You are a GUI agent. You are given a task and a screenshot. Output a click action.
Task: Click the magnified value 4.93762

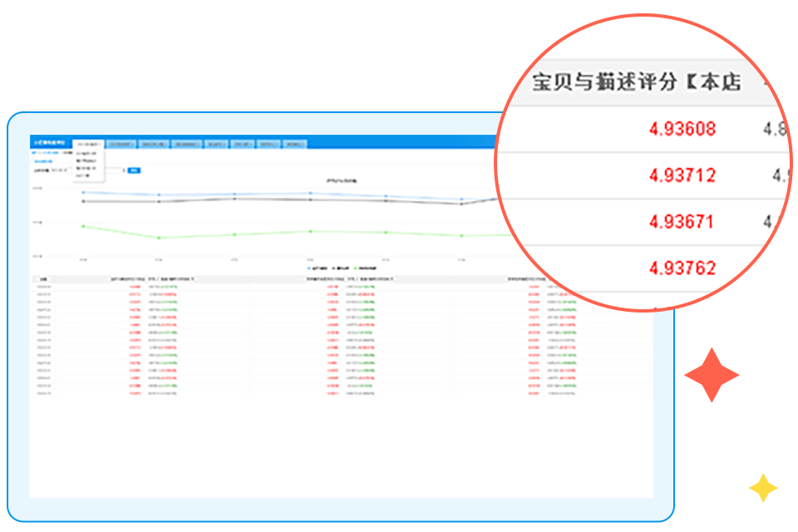click(x=682, y=268)
